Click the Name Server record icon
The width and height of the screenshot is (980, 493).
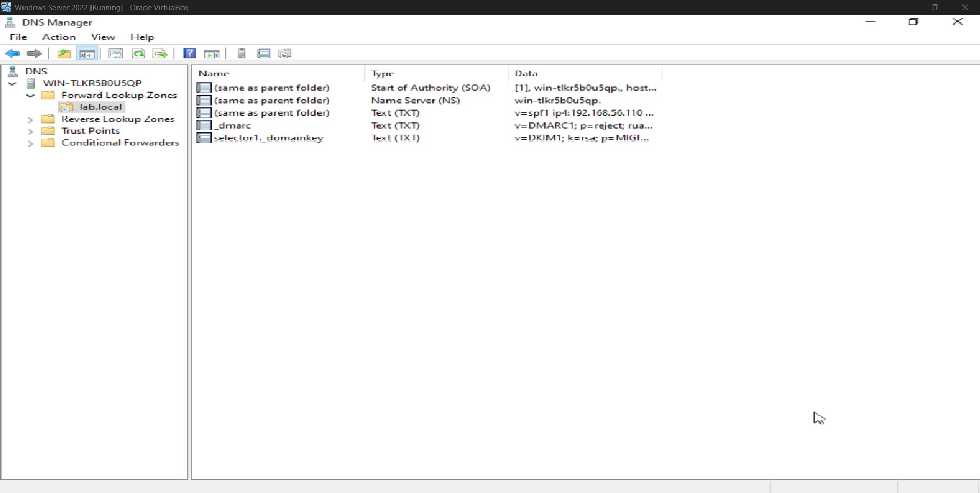[204, 100]
